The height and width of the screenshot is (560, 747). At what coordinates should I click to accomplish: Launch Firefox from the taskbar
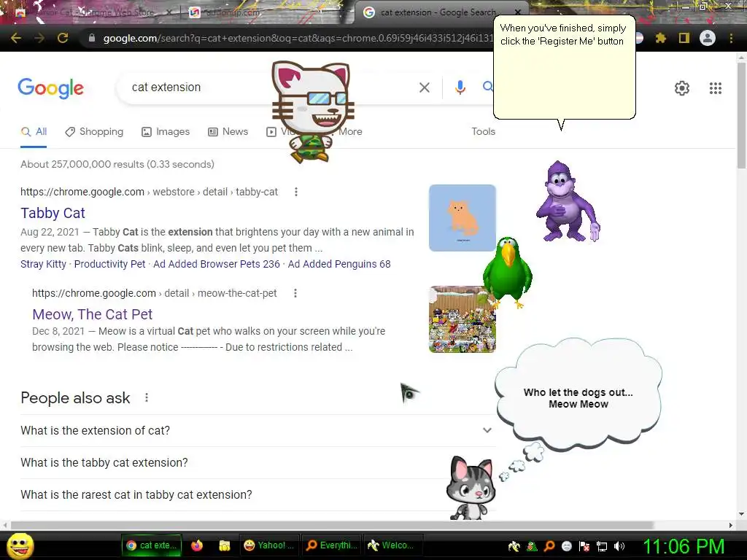point(197,545)
